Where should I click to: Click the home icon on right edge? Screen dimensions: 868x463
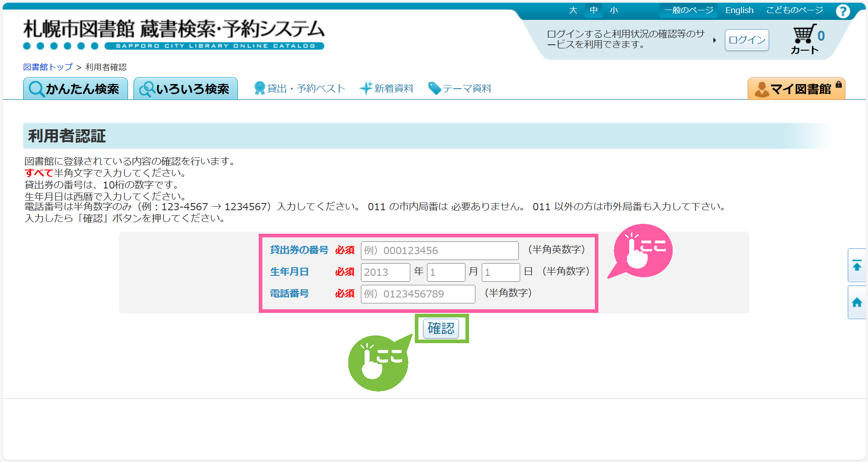(857, 302)
